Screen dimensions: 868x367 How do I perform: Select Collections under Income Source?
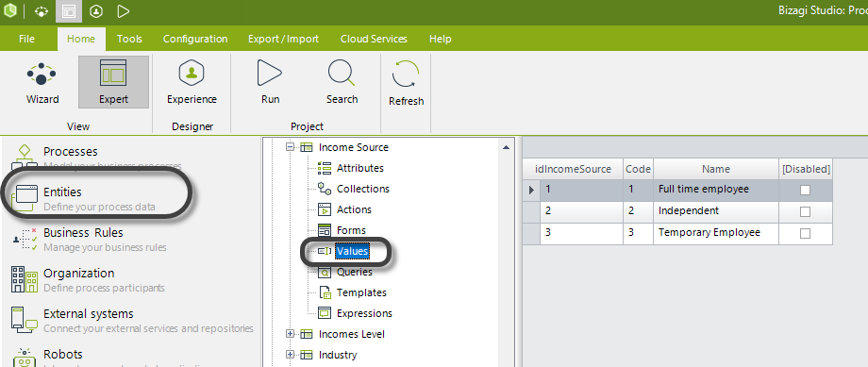[362, 189]
